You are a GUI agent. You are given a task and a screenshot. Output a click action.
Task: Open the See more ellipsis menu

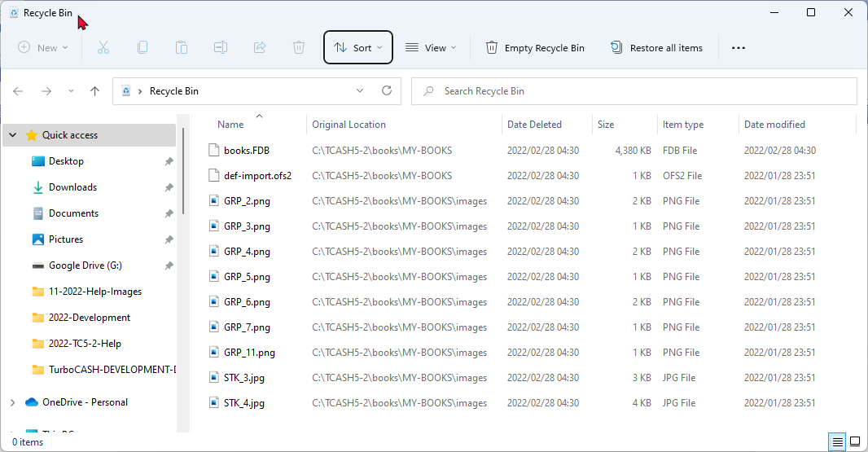(738, 48)
